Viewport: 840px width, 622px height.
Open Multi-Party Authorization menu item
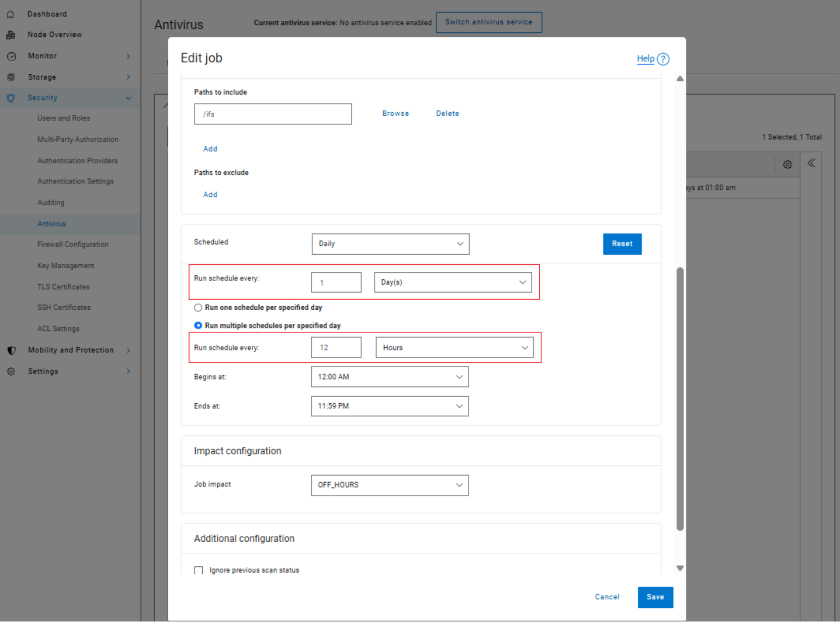coord(78,139)
